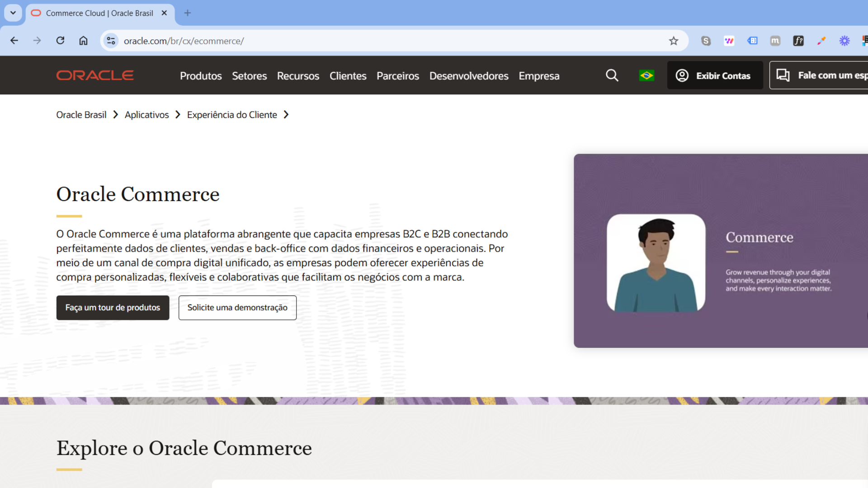Click the Oracle logo
Image resolution: width=868 pixels, height=488 pixels.
pyautogui.click(x=95, y=75)
